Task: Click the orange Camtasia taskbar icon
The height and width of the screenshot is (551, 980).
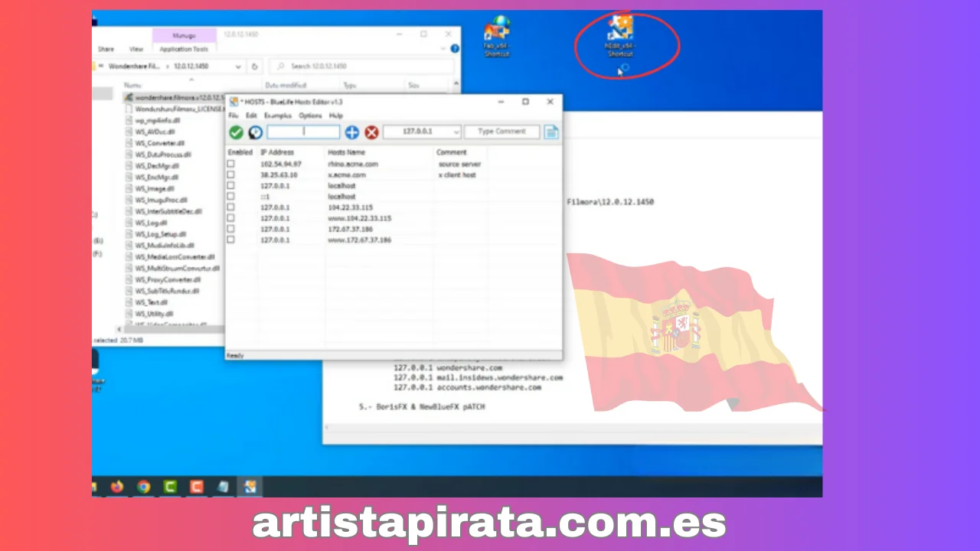Action: click(x=197, y=486)
